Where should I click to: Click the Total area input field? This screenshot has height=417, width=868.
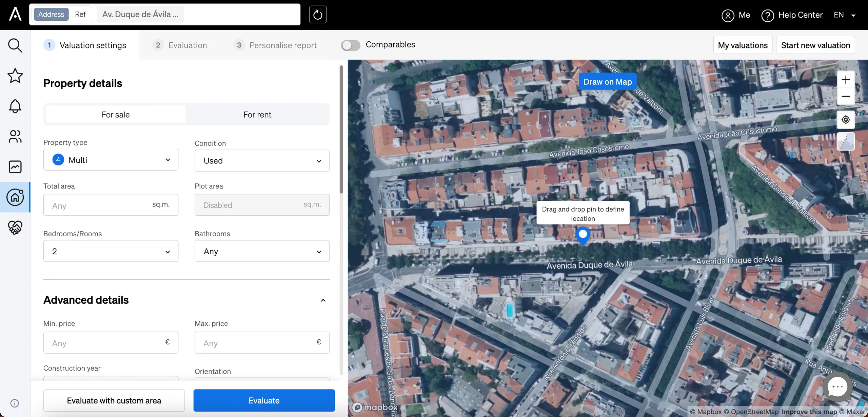(x=111, y=205)
